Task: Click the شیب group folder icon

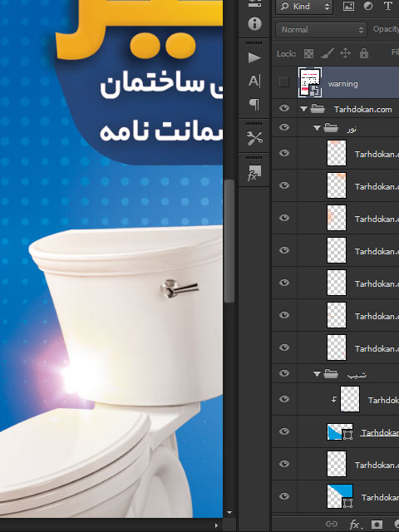Action: (x=331, y=374)
